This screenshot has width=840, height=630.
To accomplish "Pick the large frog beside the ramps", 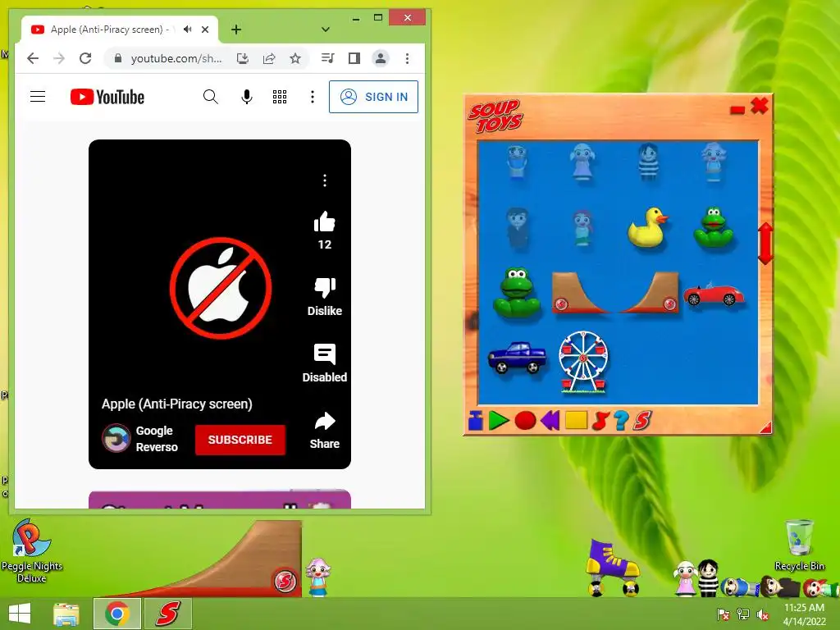I will pyautogui.click(x=517, y=293).
